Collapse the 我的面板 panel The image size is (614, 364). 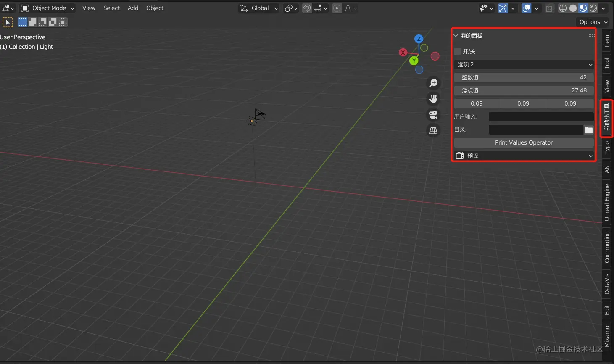[x=456, y=36]
